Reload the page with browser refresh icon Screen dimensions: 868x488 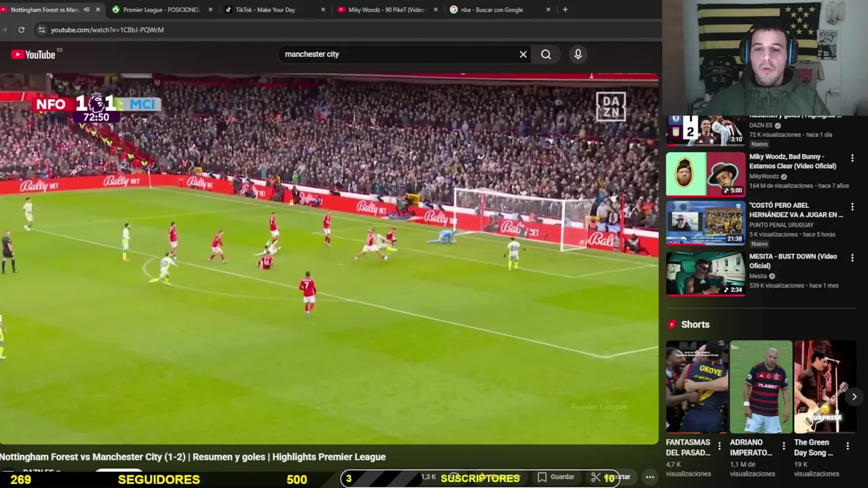21,30
